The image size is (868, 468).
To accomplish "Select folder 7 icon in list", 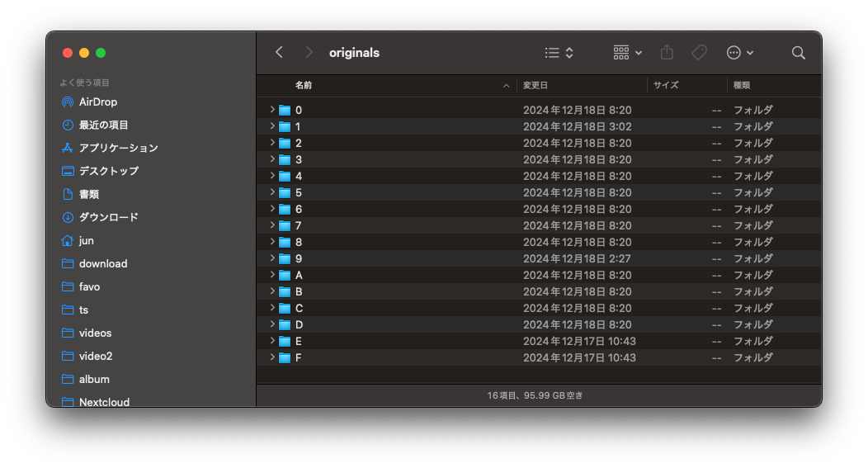I will 285,226.
